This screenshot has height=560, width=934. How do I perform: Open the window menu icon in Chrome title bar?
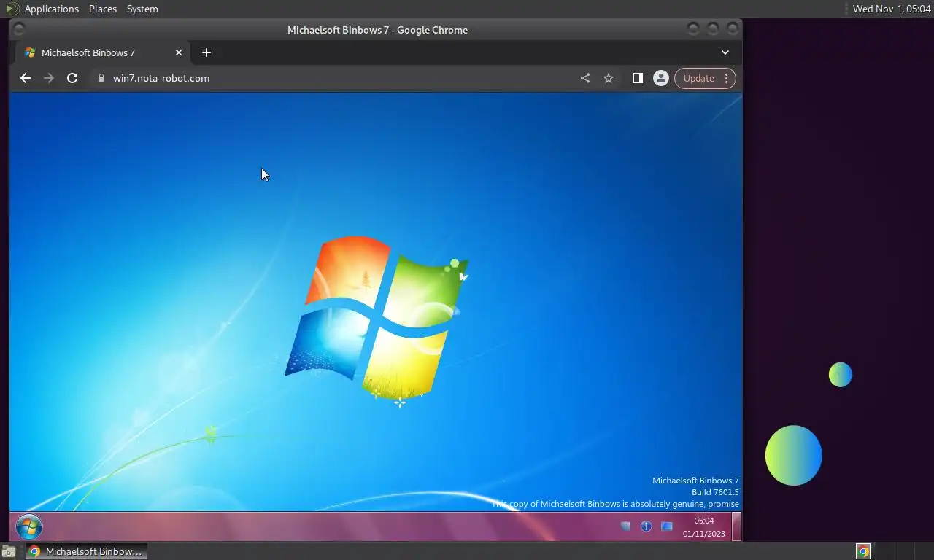coord(19,29)
